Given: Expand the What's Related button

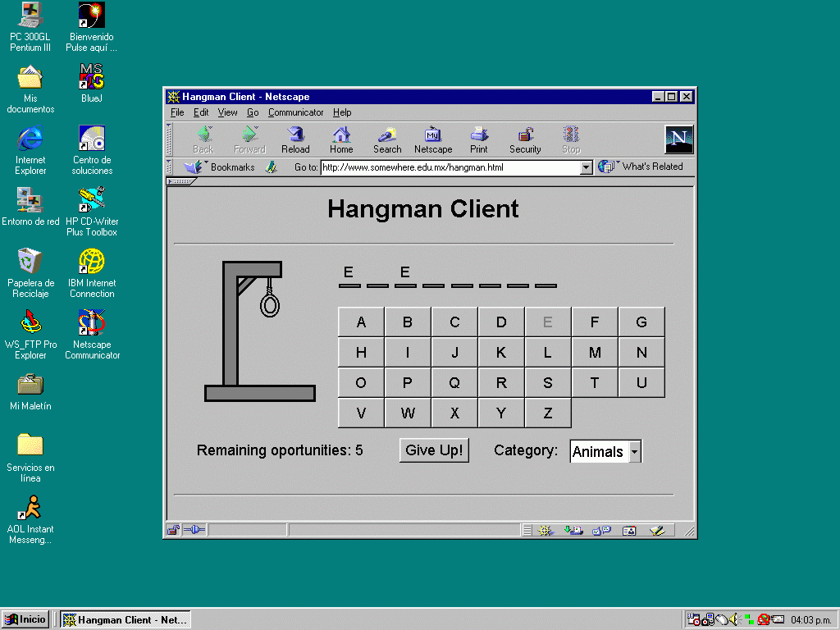Looking at the screenshot, I should [641, 167].
